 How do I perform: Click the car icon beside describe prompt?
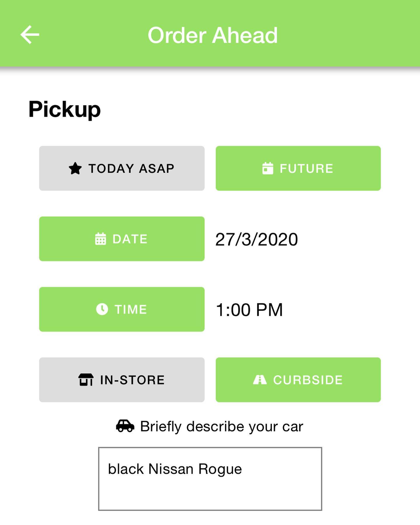tap(125, 426)
